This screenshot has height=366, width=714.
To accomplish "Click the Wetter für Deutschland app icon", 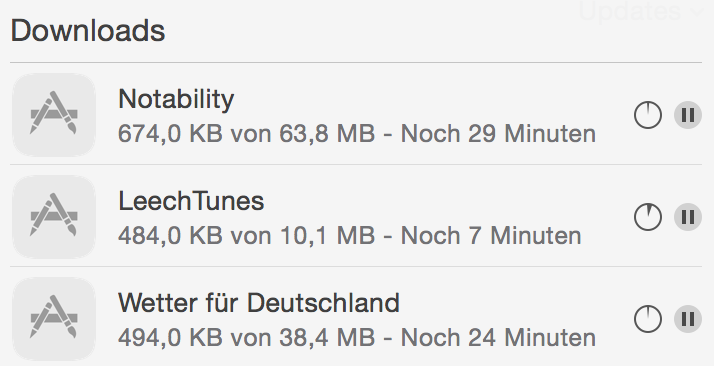I will tap(54, 319).
